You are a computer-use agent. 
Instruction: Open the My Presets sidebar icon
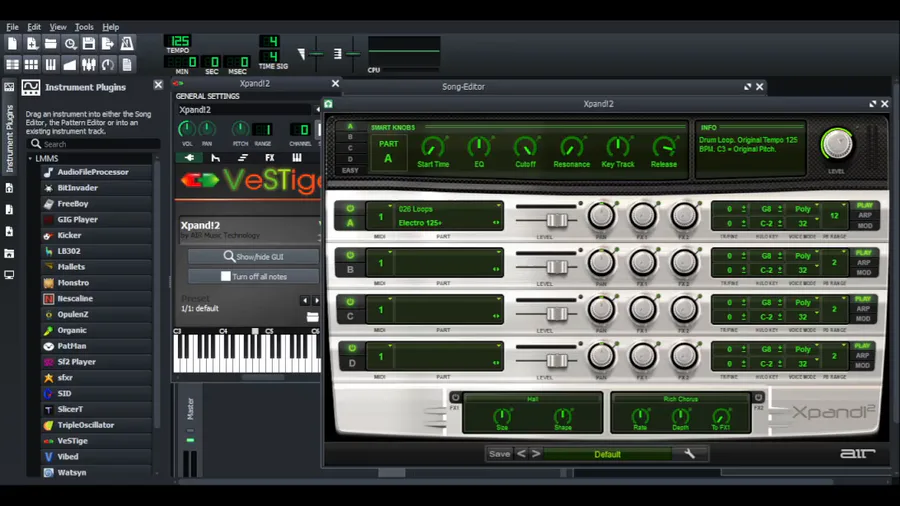tap(9, 232)
